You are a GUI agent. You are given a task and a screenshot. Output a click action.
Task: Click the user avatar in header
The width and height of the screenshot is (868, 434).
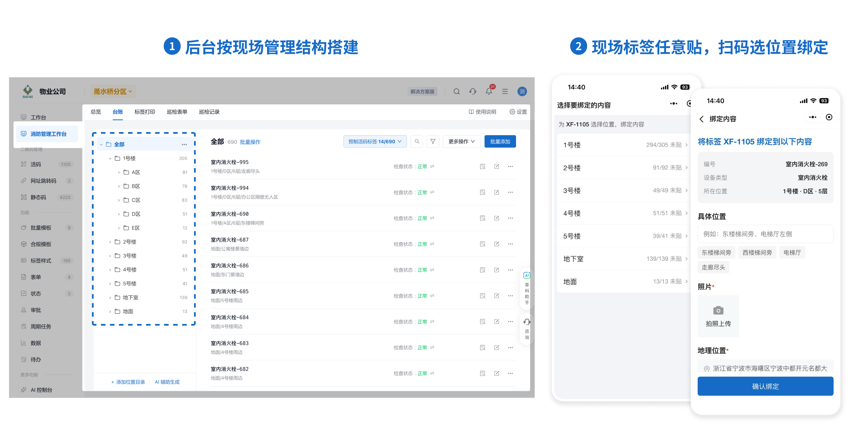(x=522, y=91)
